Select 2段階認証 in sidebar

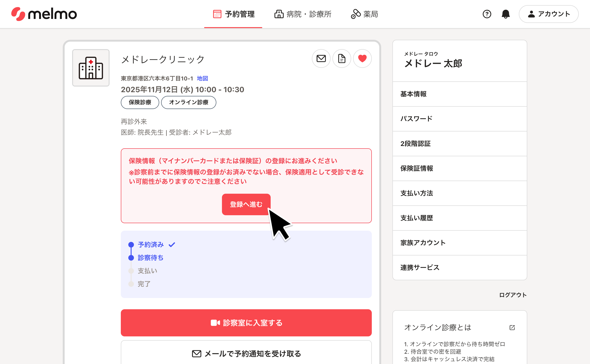pyautogui.click(x=459, y=143)
